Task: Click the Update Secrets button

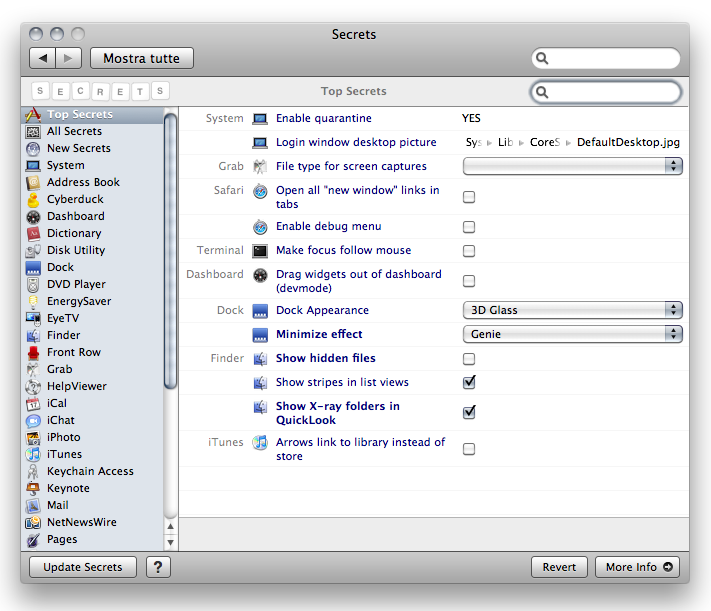Action: pos(83,567)
